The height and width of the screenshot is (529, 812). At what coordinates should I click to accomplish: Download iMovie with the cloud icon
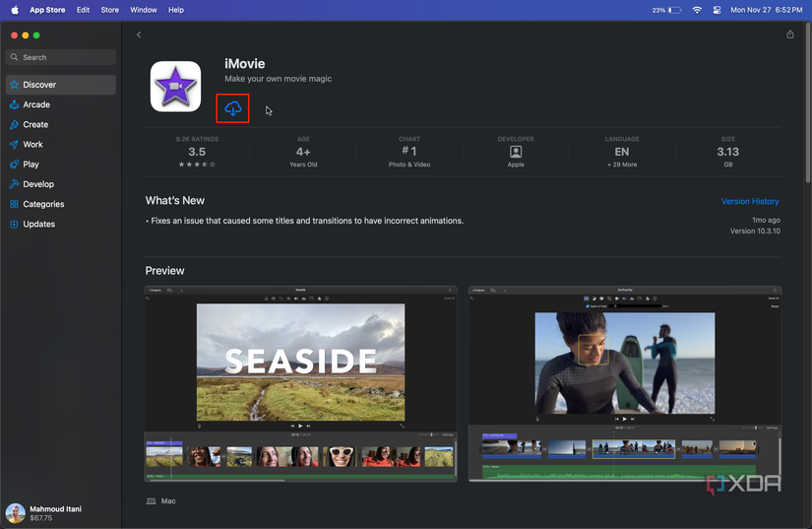[232, 108]
